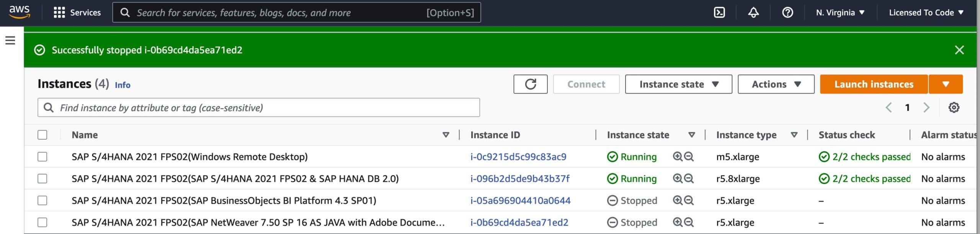Click the refresh instances button
Screen dimensions: 980x234
coord(530,84)
